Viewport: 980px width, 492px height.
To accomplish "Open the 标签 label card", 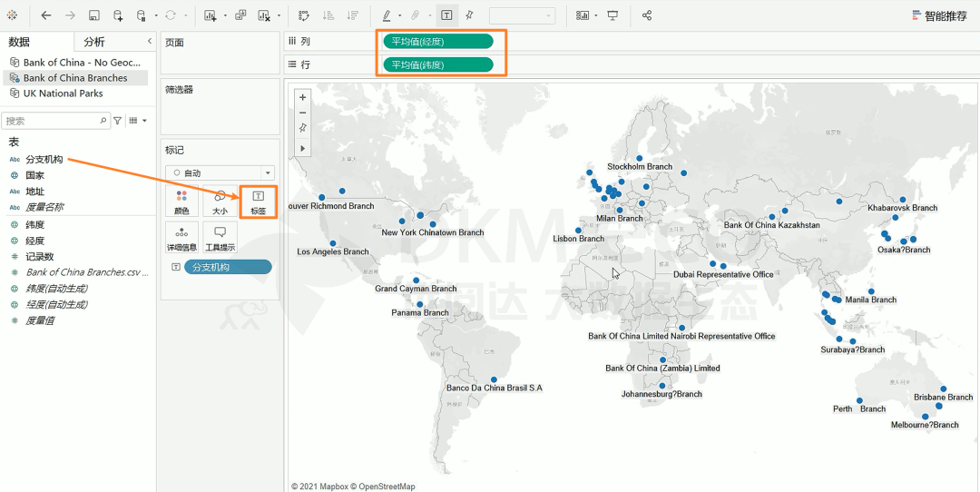I will click(258, 202).
